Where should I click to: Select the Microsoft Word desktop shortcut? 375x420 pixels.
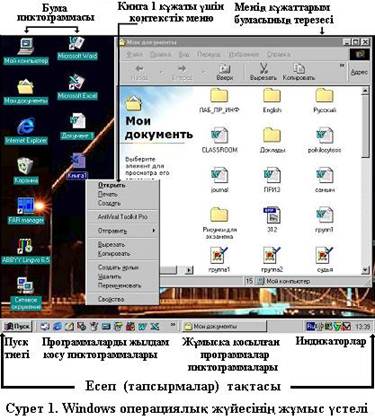(77, 48)
